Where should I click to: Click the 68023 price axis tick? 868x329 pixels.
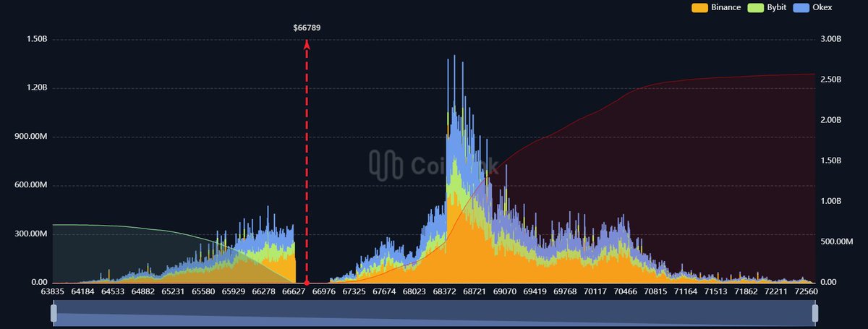tap(414, 292)
